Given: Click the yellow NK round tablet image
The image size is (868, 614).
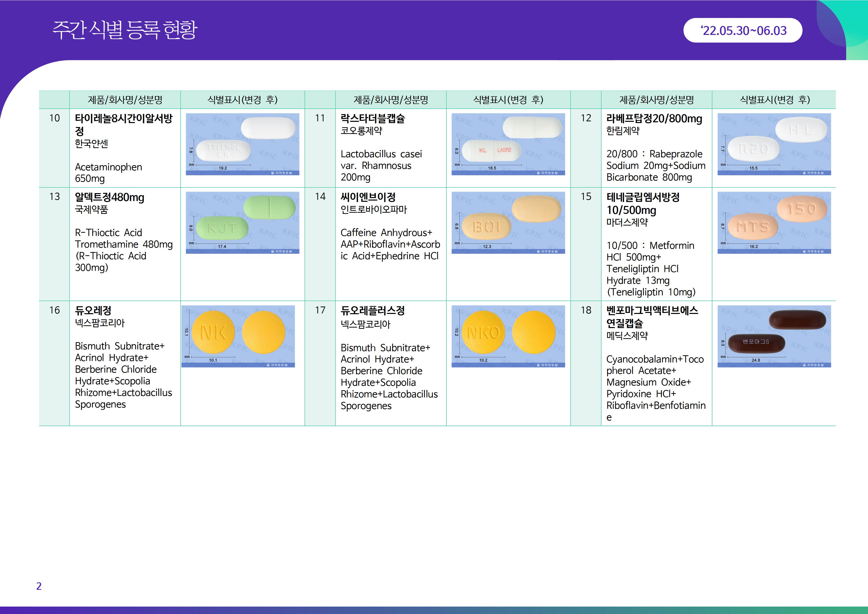Looking at the screenshot, I should point(238,336).
